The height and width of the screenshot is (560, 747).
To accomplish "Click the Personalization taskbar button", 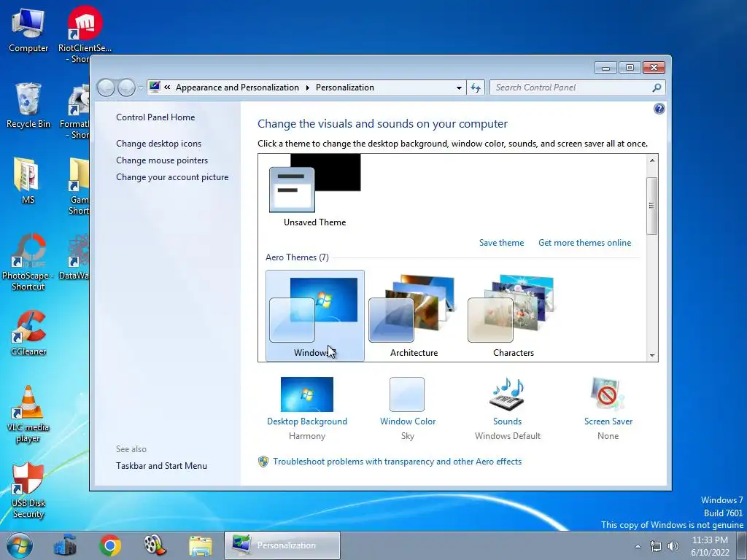I will click(282, 545).
